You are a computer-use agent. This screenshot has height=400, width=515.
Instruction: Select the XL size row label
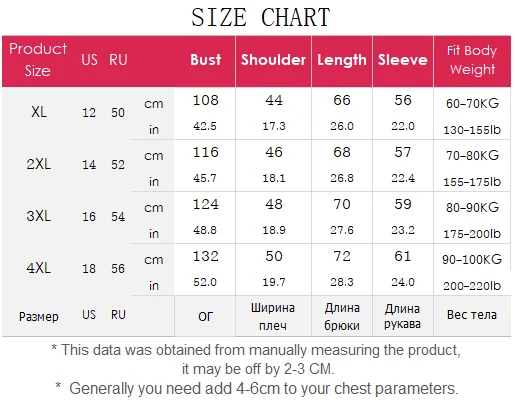pos(39,112)
